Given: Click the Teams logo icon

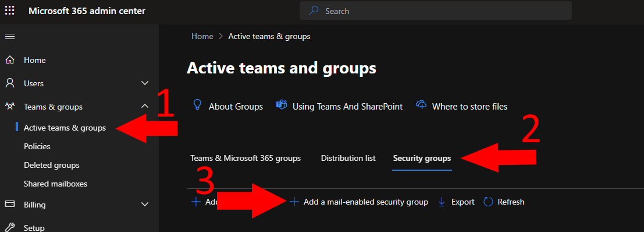Looking at the screenshot, I should (x=282, y=106).
